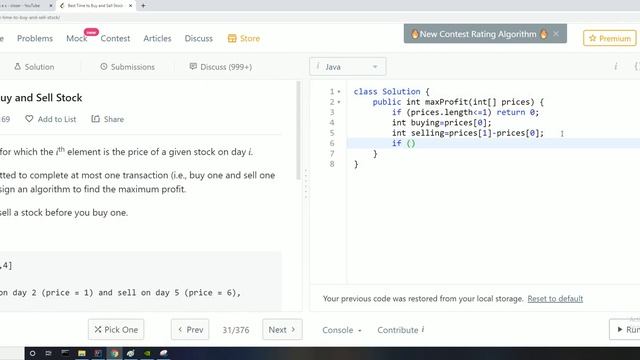Click code line 5 int selling
Image resolution: width=640 pixels, height=360 pixels.
tap(468, 133)
